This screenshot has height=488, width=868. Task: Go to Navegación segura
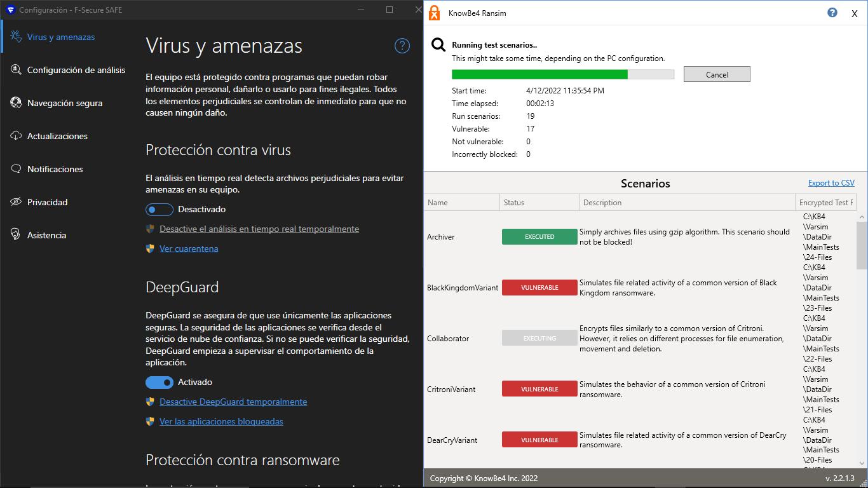tap(65, 103)
